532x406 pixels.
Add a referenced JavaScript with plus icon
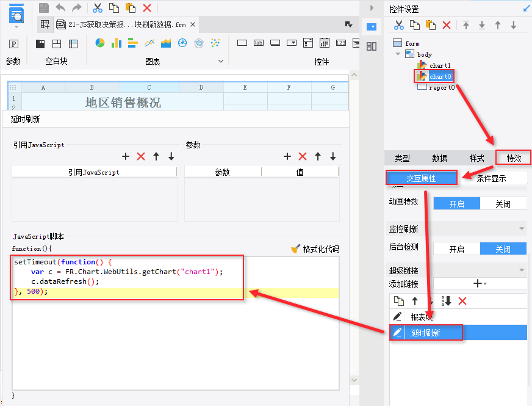click(126, 156)
